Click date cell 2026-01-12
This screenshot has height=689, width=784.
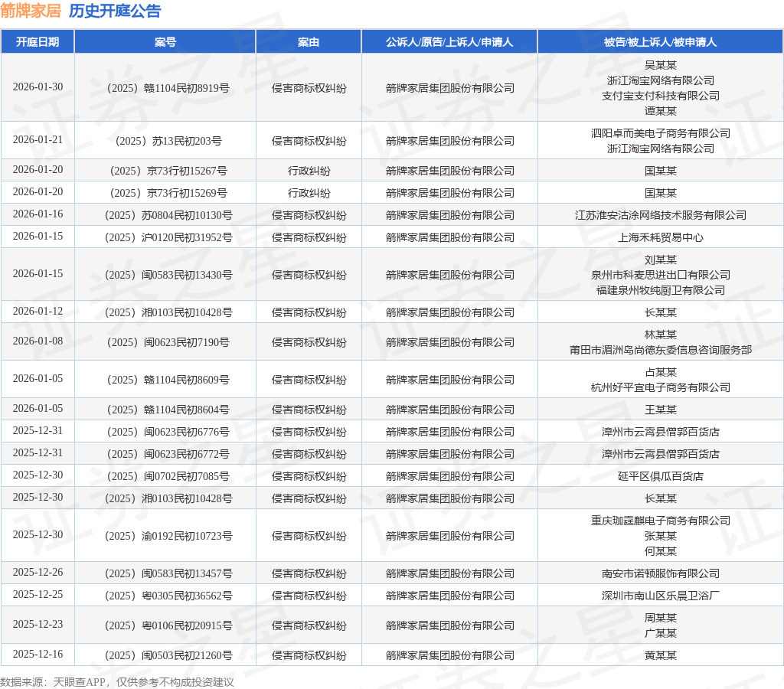38,312
